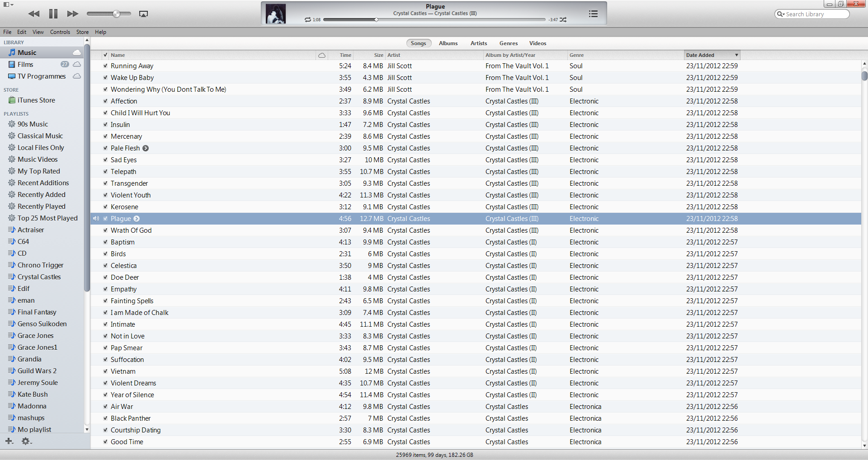Open the Help menu
Image resolution: width=868 pixels, height=460 pixels.
point(100,32)
